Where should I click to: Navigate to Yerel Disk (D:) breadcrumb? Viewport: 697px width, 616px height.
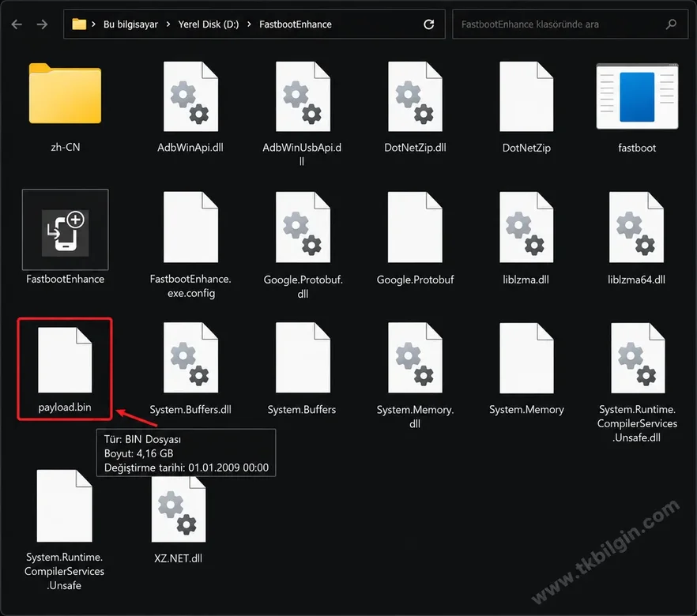pyautogui.click(x=209, y=24)
